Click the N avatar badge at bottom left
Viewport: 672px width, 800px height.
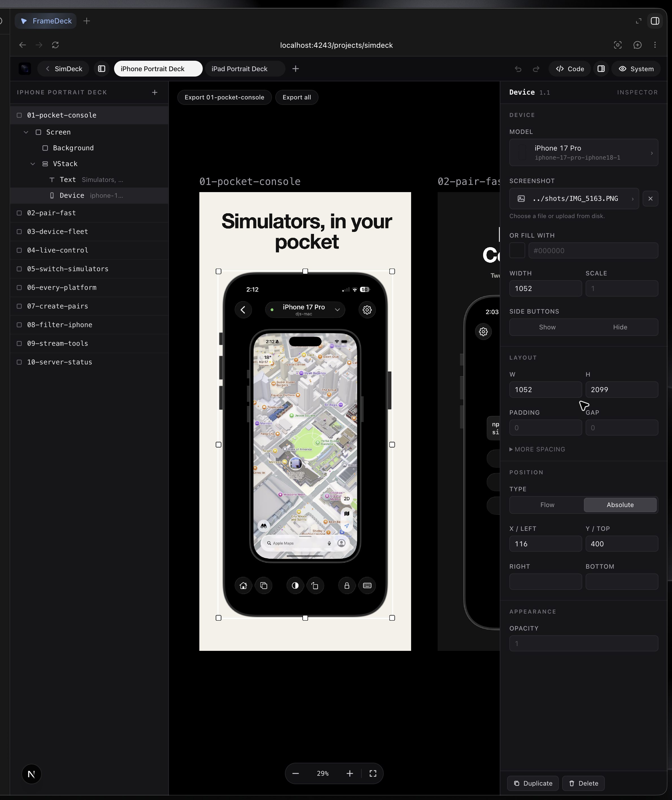pos(32,774)
